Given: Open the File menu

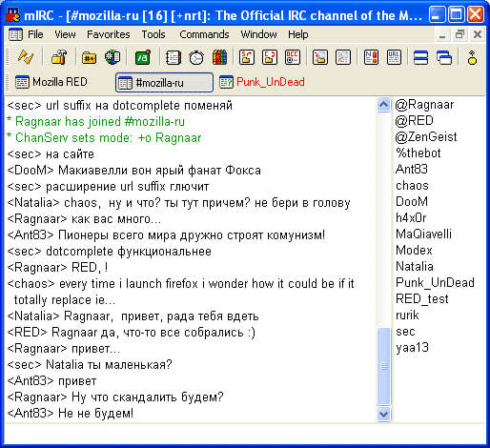Looking at the screenshot, I should coord(35,34).
